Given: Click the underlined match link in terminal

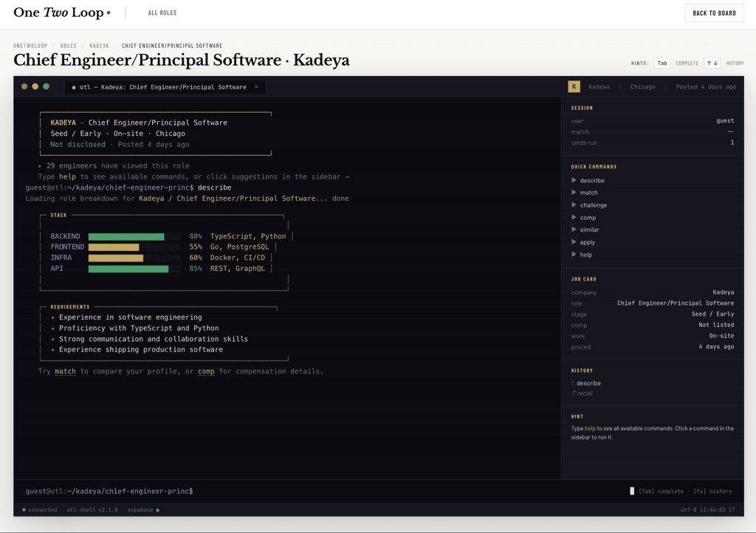Looking at the screenshot, I should tap(65, 371).
